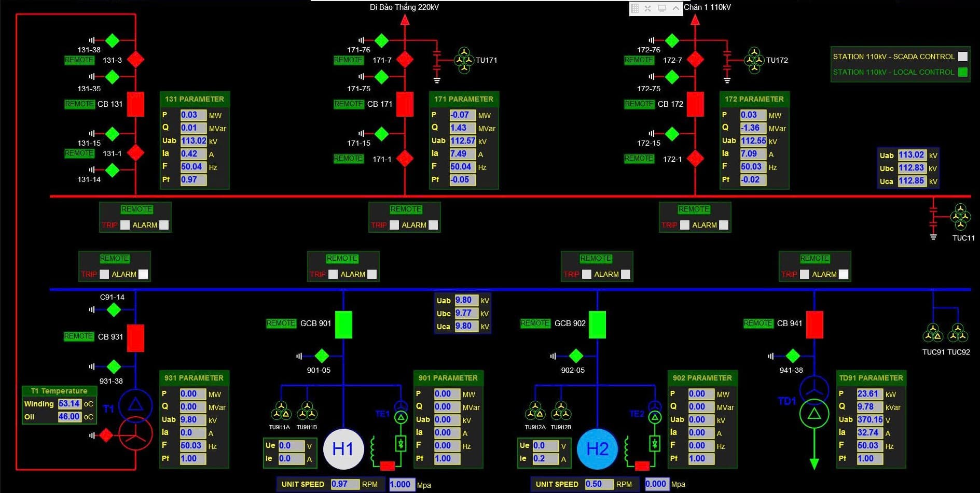This screenshot has height=493, width=980.
Task: Click REMOTE button beside 171-7
Action: tap(349, 60)
